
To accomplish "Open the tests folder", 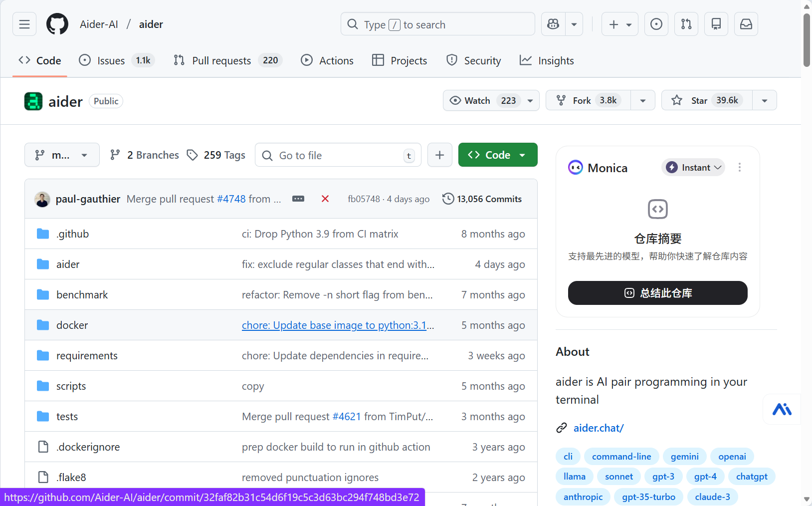I will click(67, 416).
